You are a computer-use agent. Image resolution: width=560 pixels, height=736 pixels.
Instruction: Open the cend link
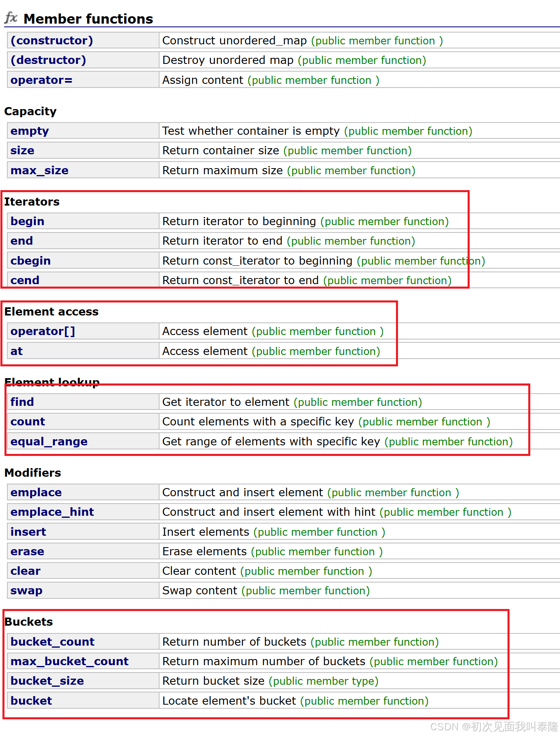pos(25,280)
